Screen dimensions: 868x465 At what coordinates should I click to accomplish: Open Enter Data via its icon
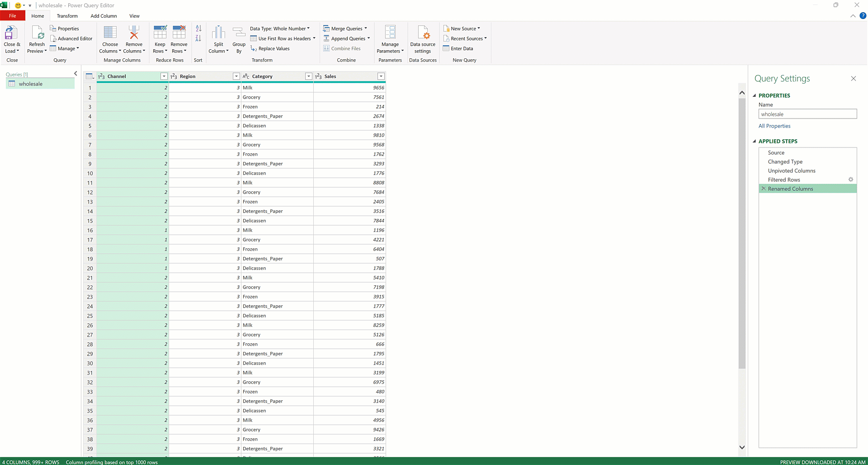point(446,48)
